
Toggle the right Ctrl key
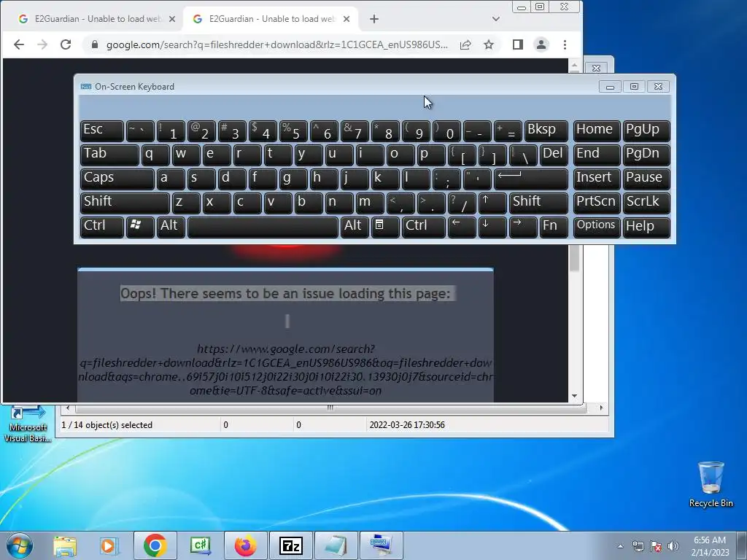pyautogui.click(x=424, y=227)
